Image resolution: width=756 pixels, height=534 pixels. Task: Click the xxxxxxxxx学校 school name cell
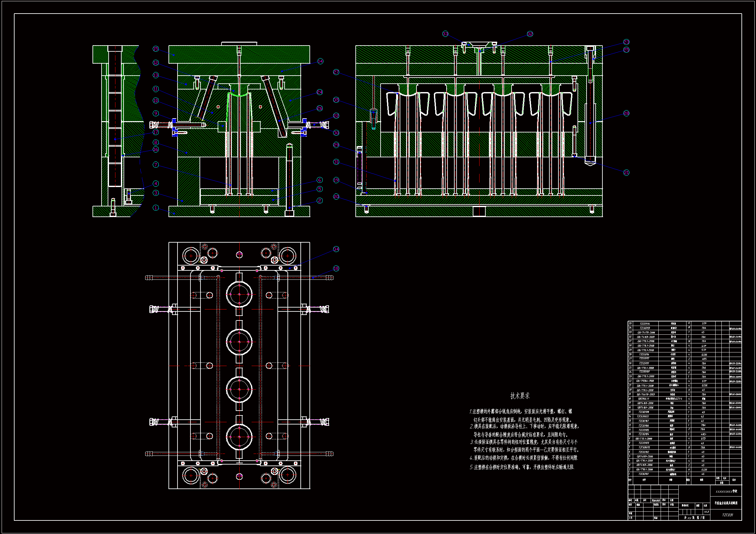726,491
